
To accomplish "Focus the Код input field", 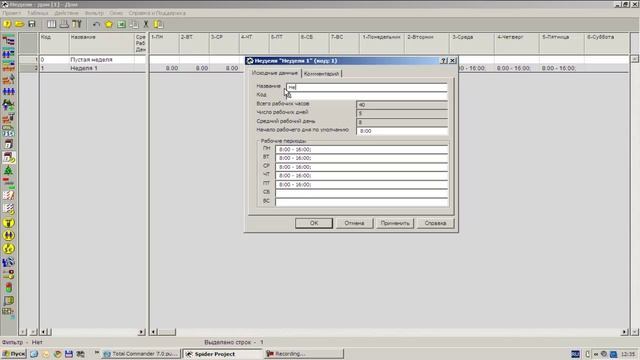I will point(367,96).
